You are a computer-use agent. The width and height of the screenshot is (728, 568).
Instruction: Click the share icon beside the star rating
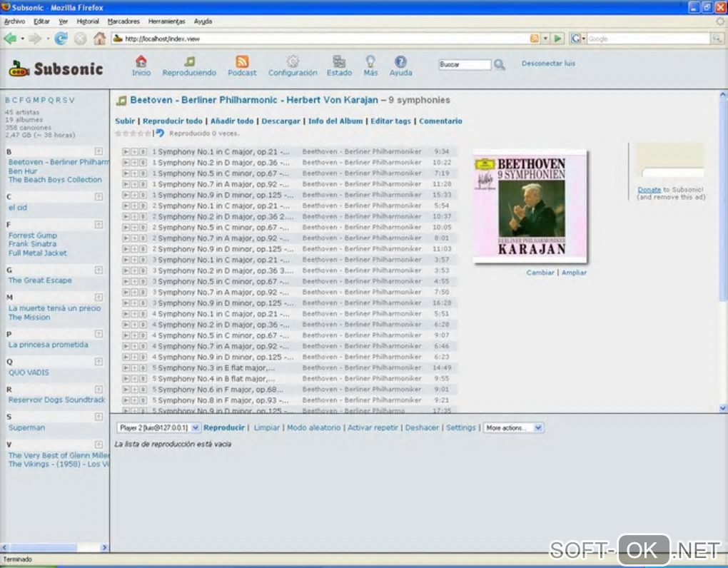pos(160,133)
